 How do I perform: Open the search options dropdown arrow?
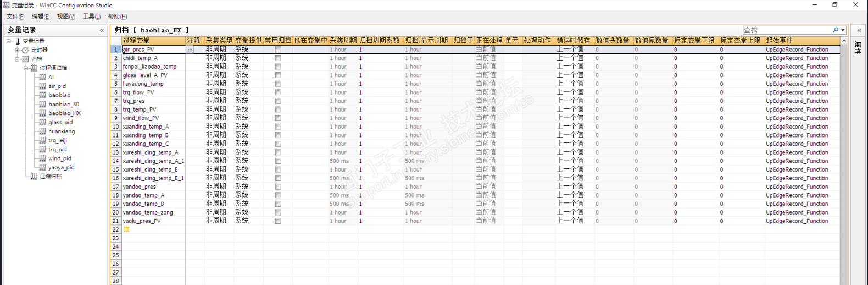[843, 30]
